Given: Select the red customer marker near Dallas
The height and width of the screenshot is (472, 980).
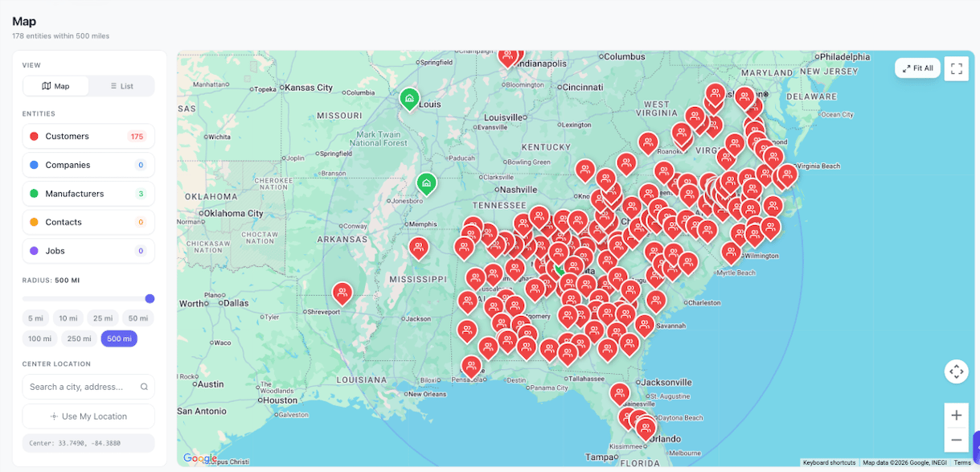Looking at the screenshot, I should point(342,293).
